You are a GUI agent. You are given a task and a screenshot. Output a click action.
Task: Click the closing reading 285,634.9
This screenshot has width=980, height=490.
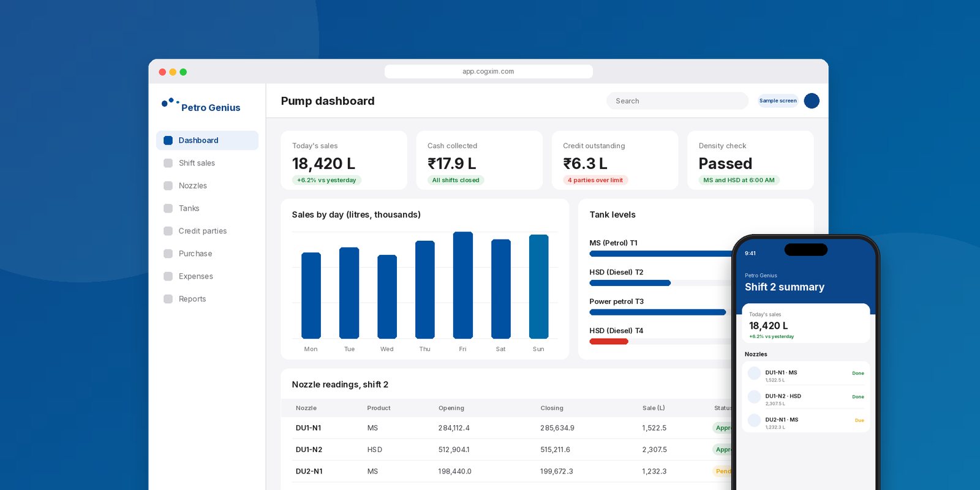tap(557, 428)
